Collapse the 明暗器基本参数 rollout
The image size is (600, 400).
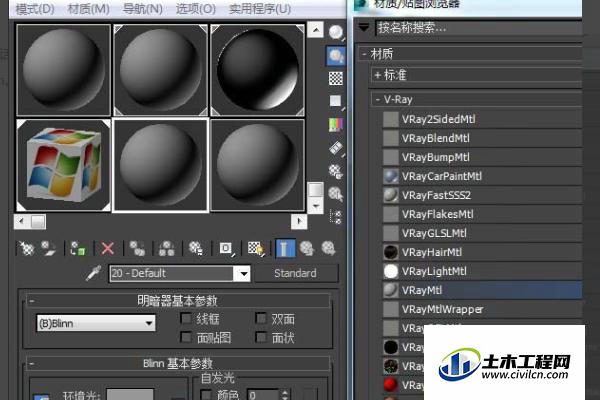(31, 301)
